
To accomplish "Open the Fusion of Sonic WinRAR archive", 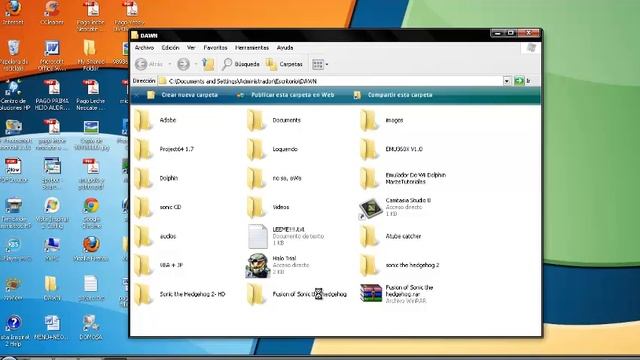I will 397,294.
